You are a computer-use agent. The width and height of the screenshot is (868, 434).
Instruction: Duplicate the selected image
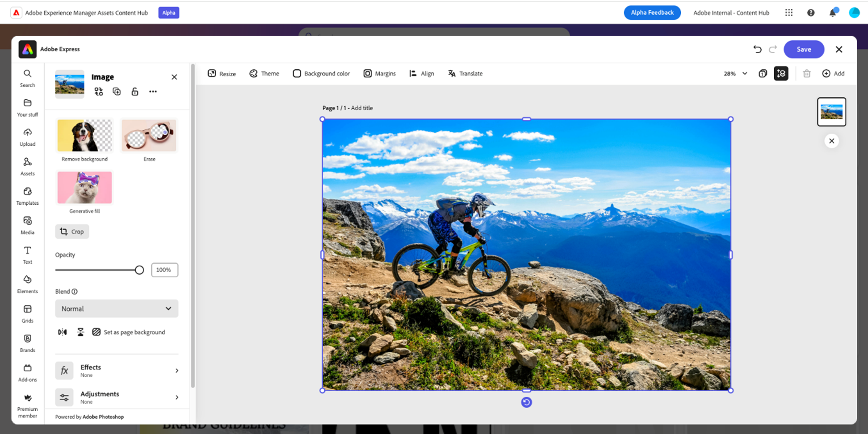[117, 91]
